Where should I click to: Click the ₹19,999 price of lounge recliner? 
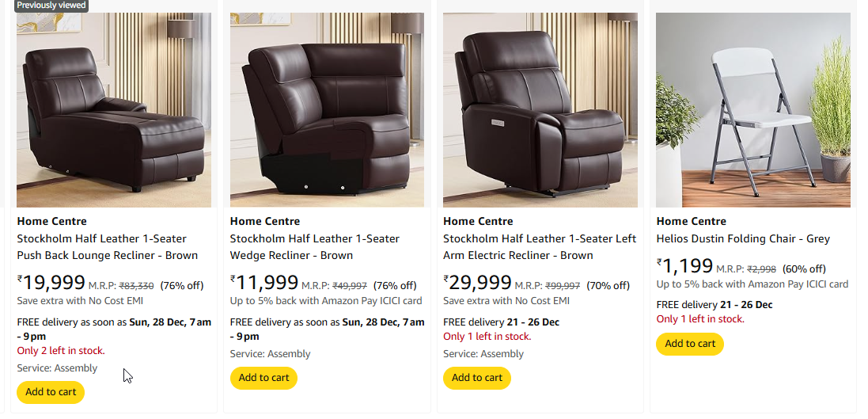pyautogui.click(x=51, y=283)
